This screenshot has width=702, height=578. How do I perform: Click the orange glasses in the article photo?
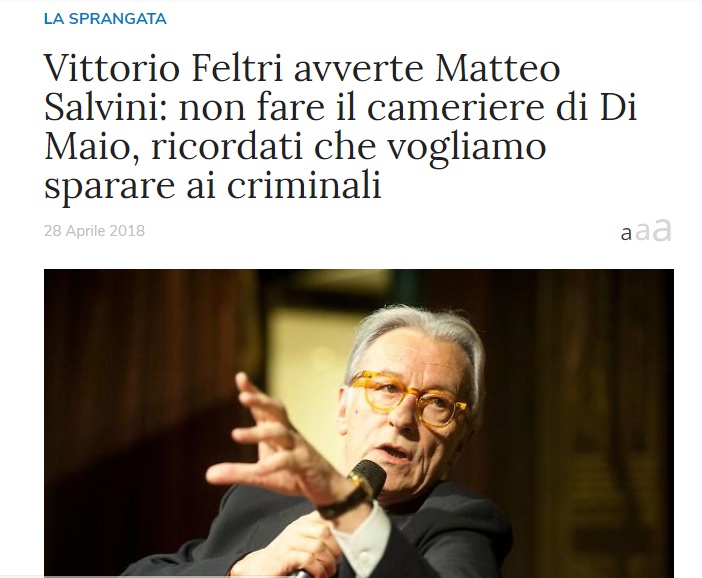(x=407, y=398)
